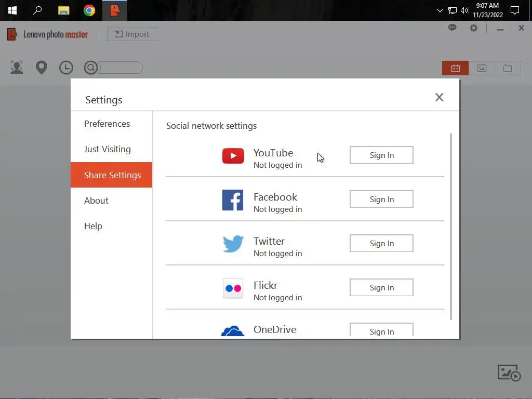Open the Just Visiting tab
532x399 pixels.
[111, 149]
